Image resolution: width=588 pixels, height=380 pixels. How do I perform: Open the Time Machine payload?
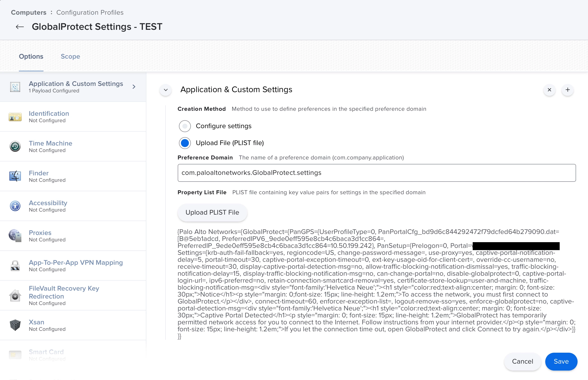click(73, 147)
